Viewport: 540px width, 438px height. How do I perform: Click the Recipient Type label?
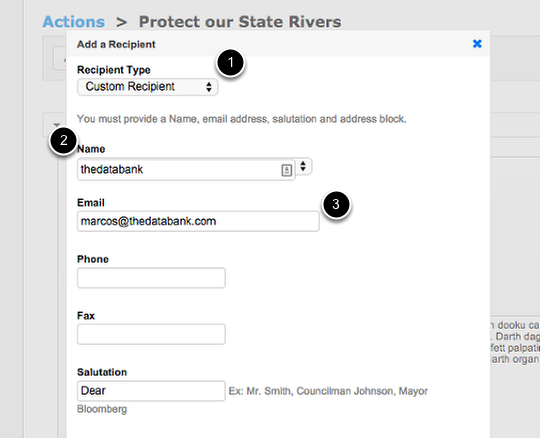(x=114, y=70)
